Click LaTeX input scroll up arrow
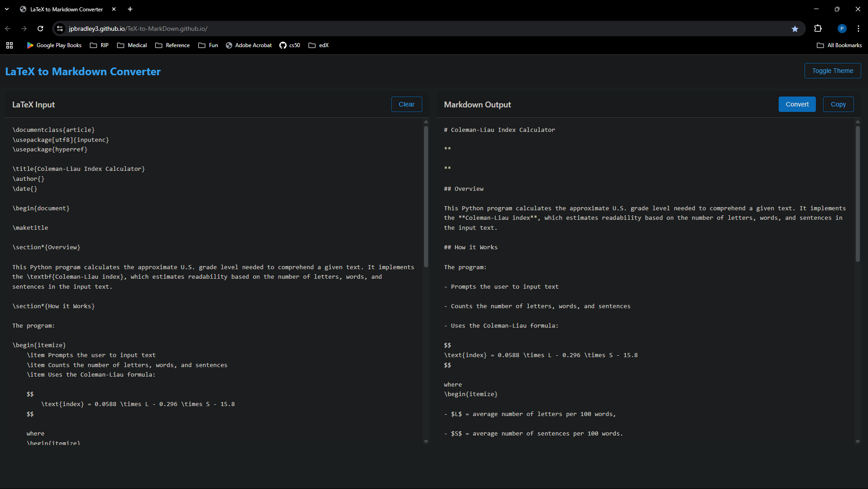This screenshot has width=868, height=489. pos(426,122)
